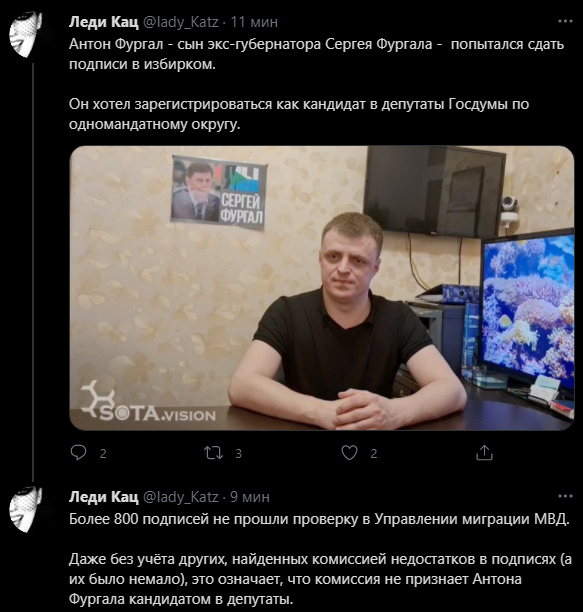
Task: Open the more menu on the second tweet
Action: tap(565, 496)
